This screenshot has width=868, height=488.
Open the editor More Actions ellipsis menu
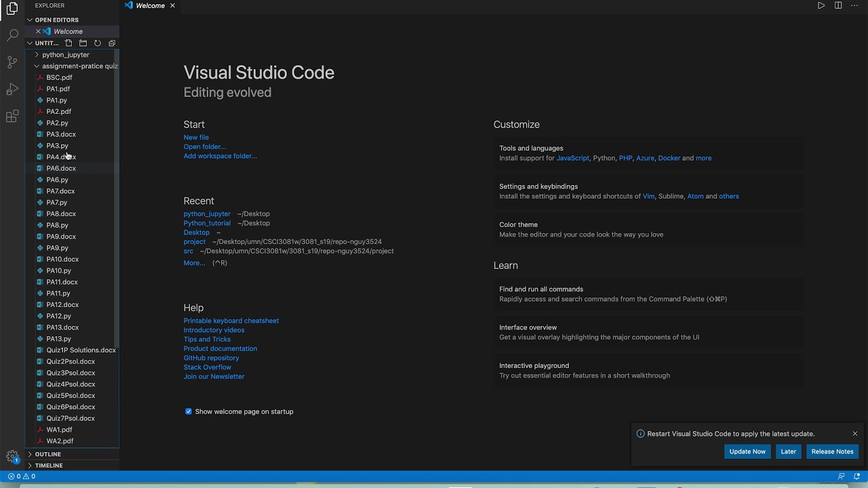coord(854,5)
